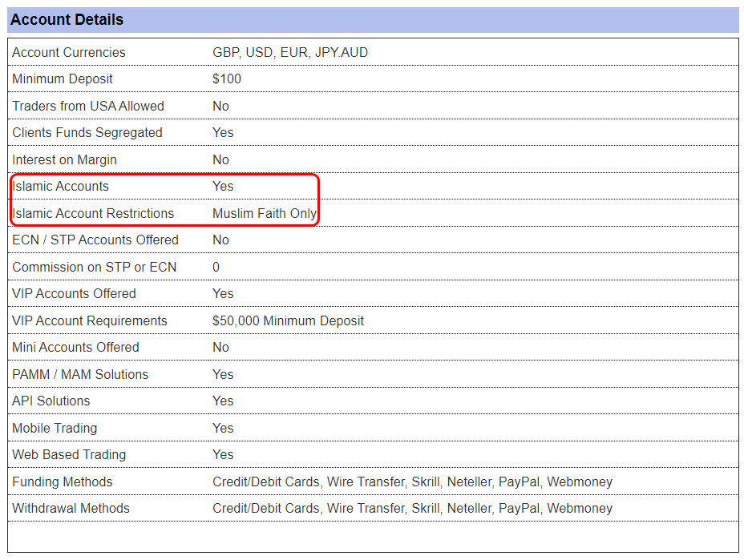Select the PAMM / MAM Solutions label
The height and width of the screenshot is (560, 744).
click(81, 374)
